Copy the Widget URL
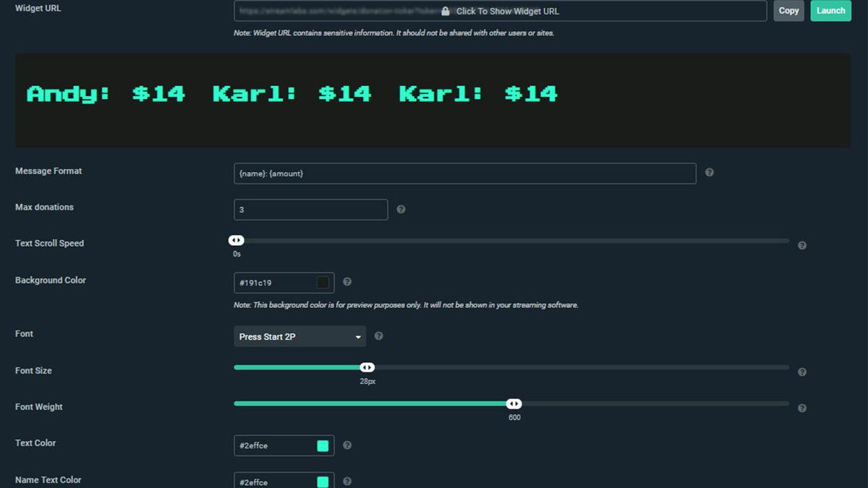 click(x=788, y=11)
